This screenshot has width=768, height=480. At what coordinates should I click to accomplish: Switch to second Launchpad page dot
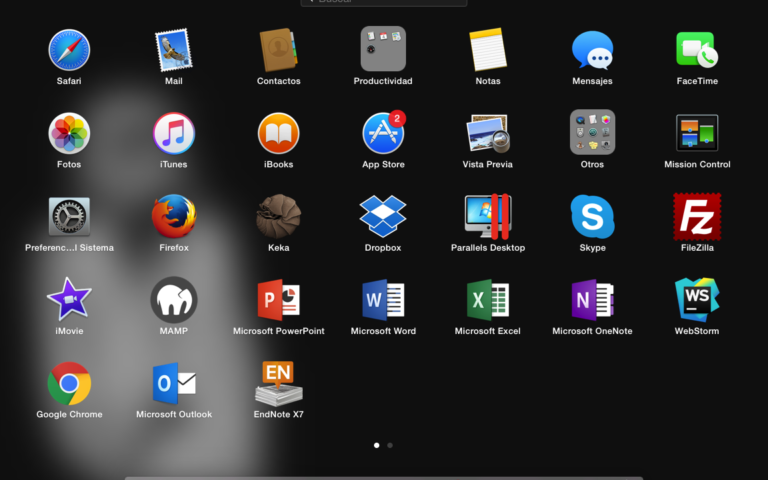(390, 444)
